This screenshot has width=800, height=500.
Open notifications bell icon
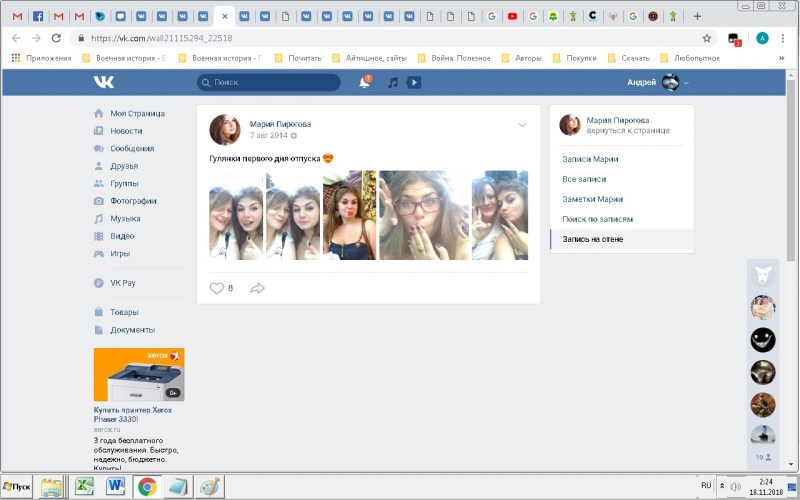pyautogui.click(x=364, y=82)
